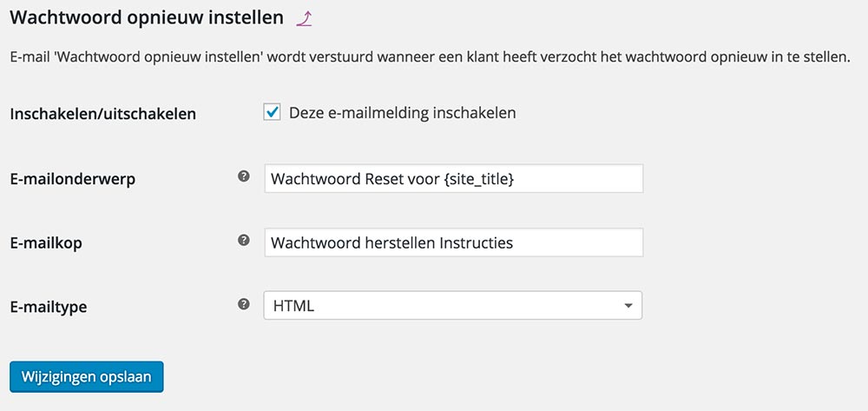Open the E-mailtype HTML dropdown
This screenshot has width=868, height=411.
tap(452, 306)
